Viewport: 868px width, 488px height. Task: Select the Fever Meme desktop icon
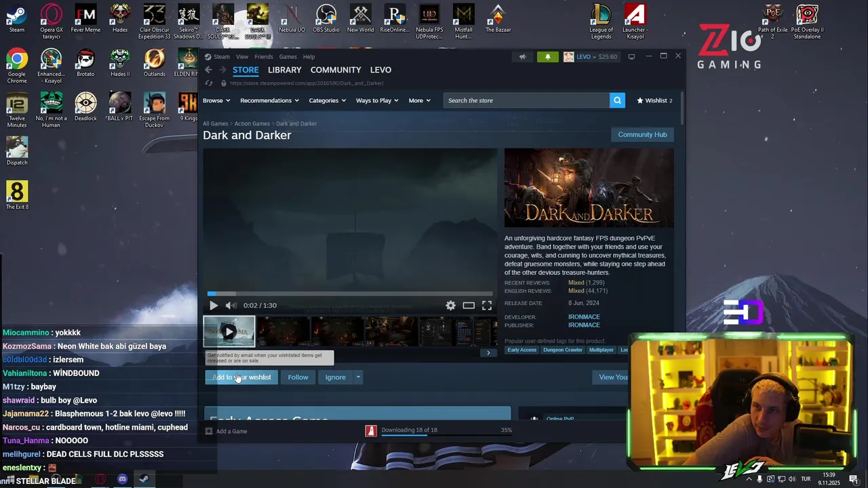(85, 18)
